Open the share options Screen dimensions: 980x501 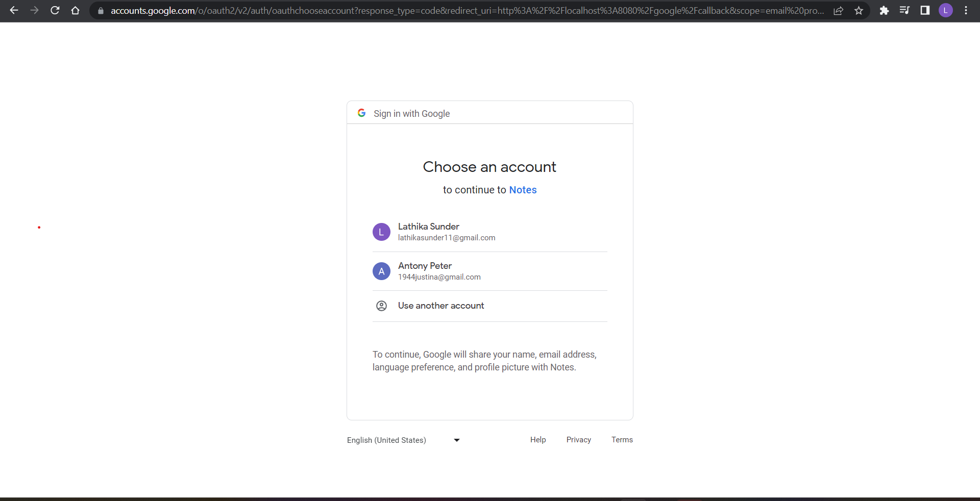click(839, 10)
